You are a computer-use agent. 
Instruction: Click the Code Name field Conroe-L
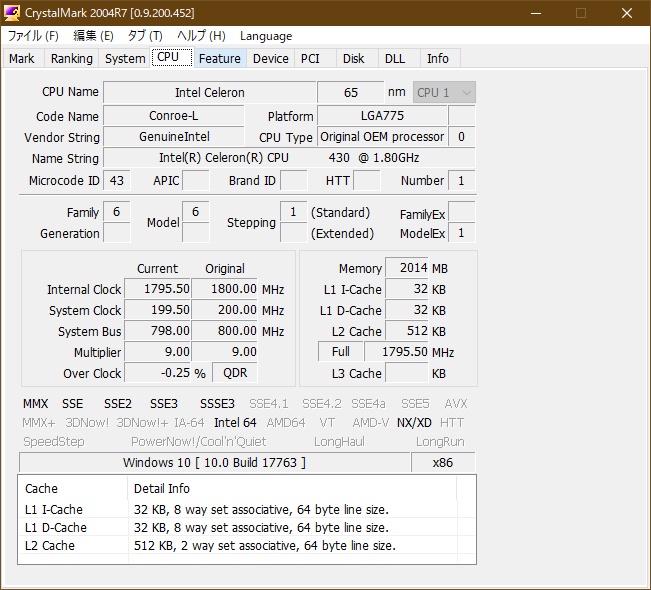(174, 115)
